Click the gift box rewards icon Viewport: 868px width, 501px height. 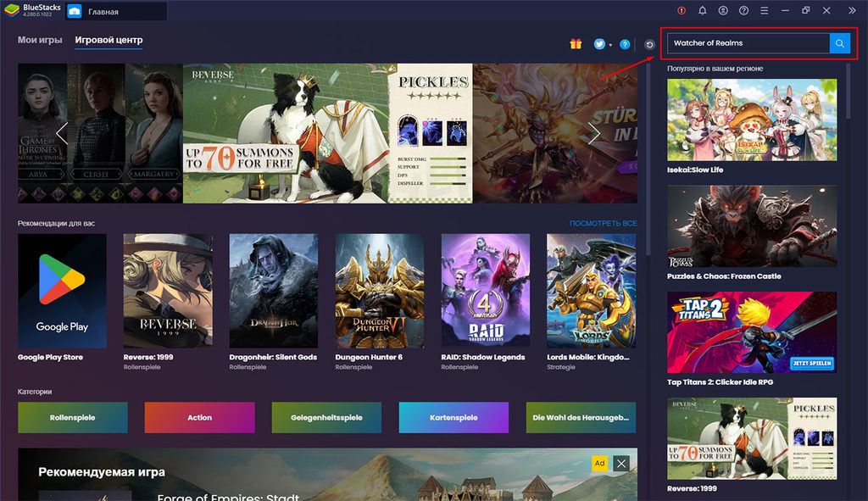(x=576, y=44)
